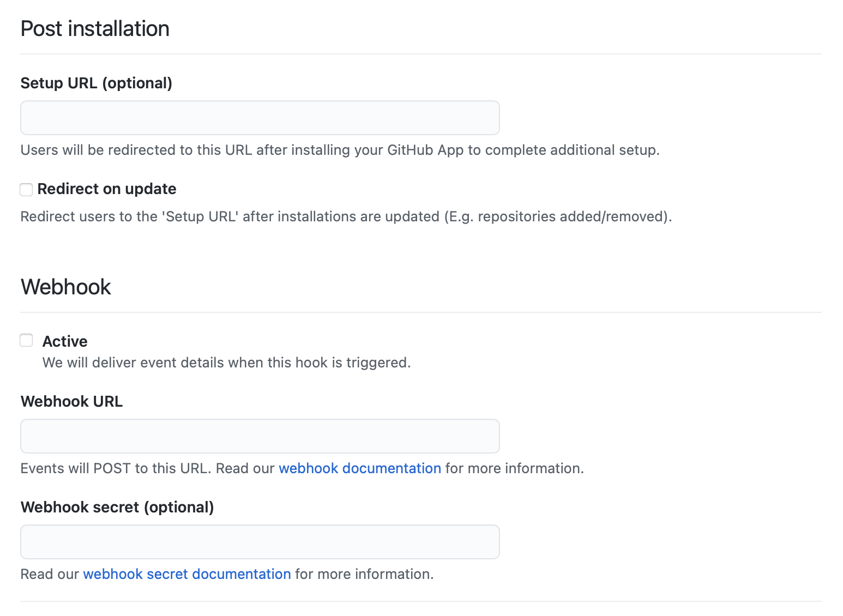The image size is (843, 616).
Task: Follow the webhook secret documentation hyperlink
Action: coord(187,573)
